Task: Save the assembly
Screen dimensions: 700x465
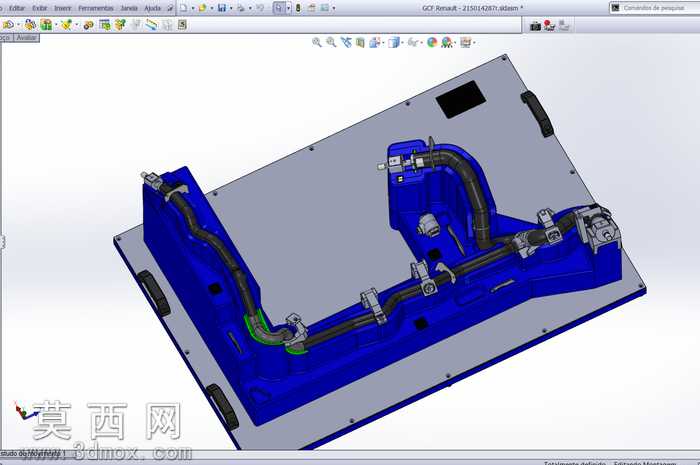Action: (221, 8)
